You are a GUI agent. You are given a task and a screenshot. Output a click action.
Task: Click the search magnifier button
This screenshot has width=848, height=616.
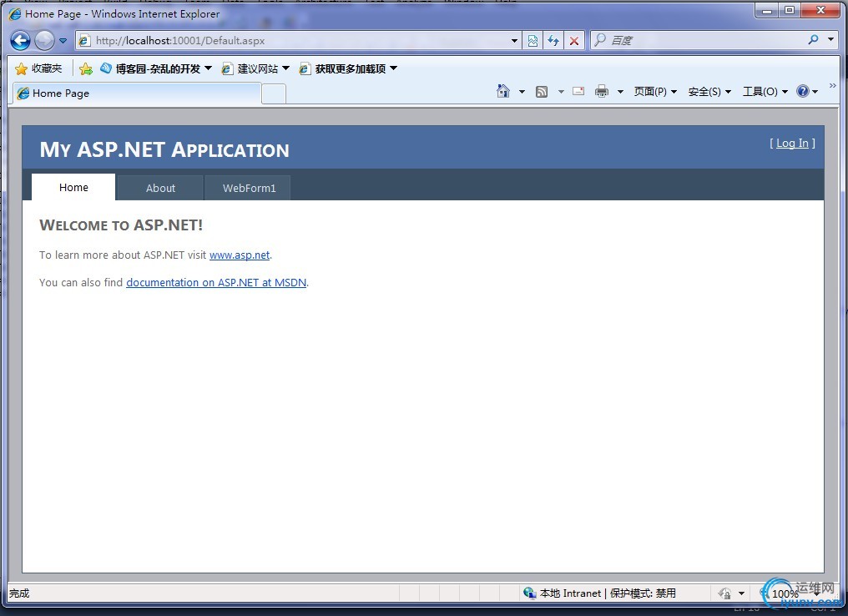(814, 40)
